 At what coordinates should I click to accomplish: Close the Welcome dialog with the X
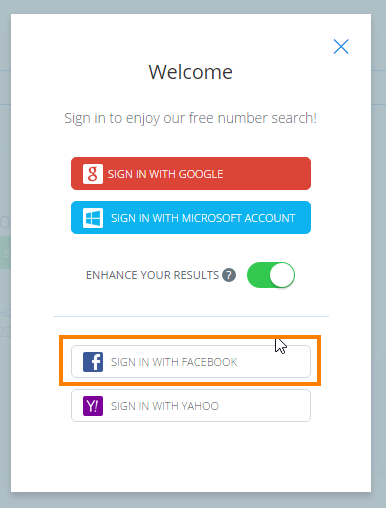coord(341,46)
